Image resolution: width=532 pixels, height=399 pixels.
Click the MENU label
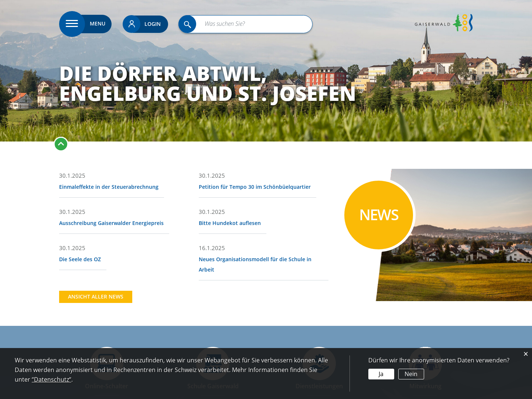98,24
